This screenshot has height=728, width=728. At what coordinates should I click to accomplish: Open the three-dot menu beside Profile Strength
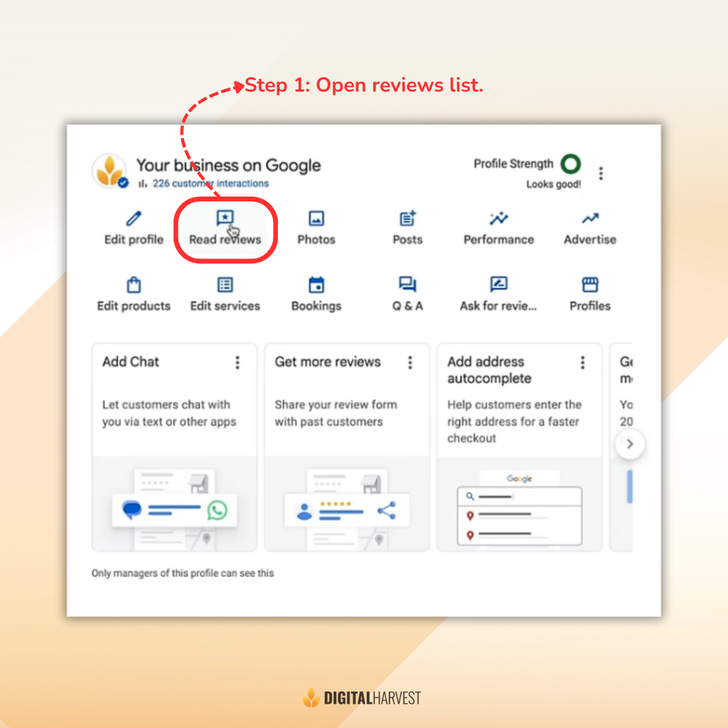[601, 174]
